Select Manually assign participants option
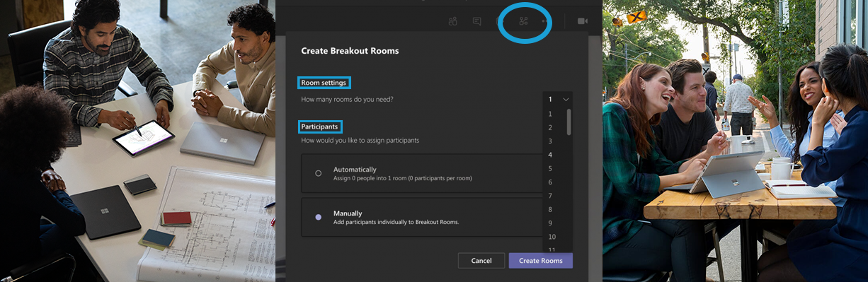Image resolution: width=868 pixels, height=282 pixels. 422,217
